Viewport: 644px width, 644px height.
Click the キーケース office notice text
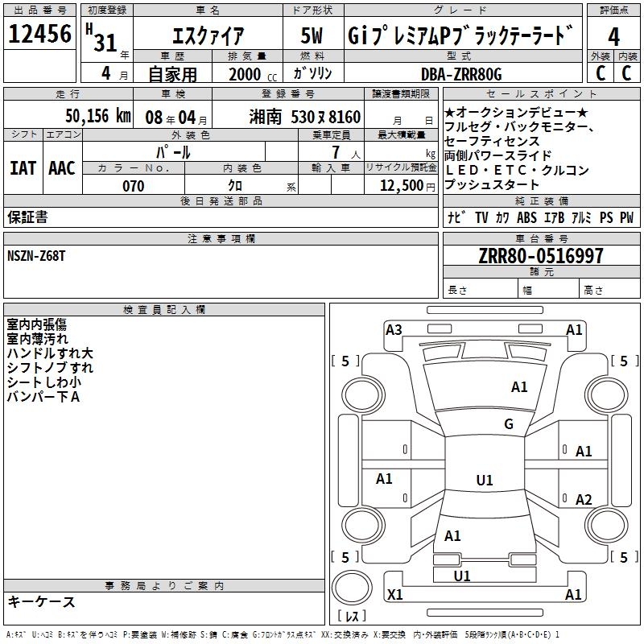click(41, 601)
